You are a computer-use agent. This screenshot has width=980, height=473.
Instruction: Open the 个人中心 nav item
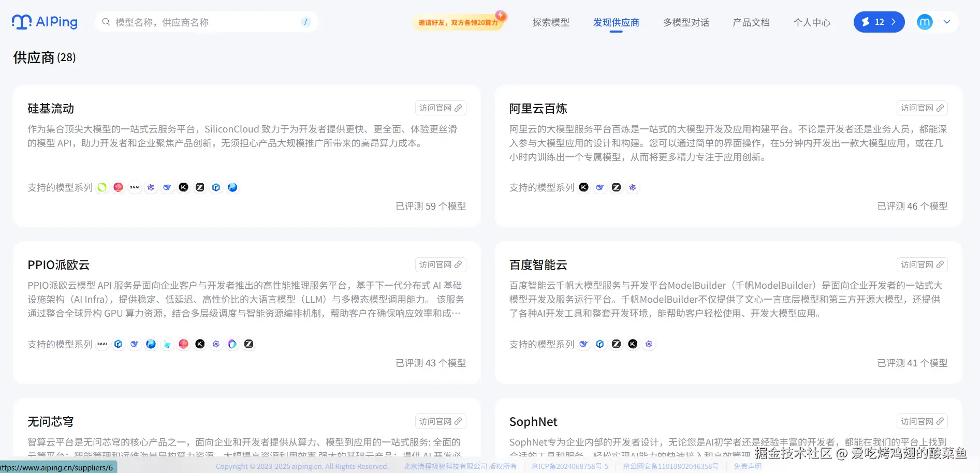pos(812,22)
